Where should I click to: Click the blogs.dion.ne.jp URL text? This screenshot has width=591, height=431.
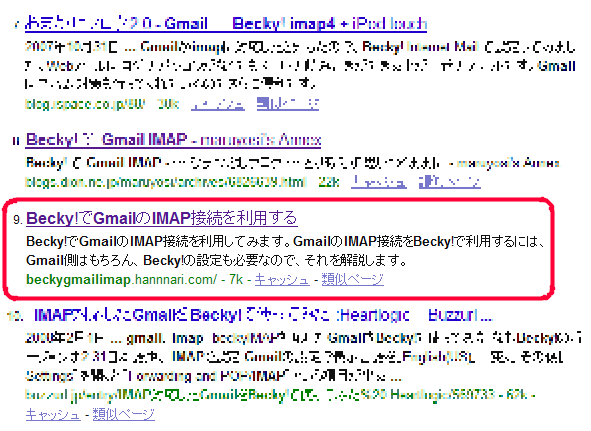[165, 182]
